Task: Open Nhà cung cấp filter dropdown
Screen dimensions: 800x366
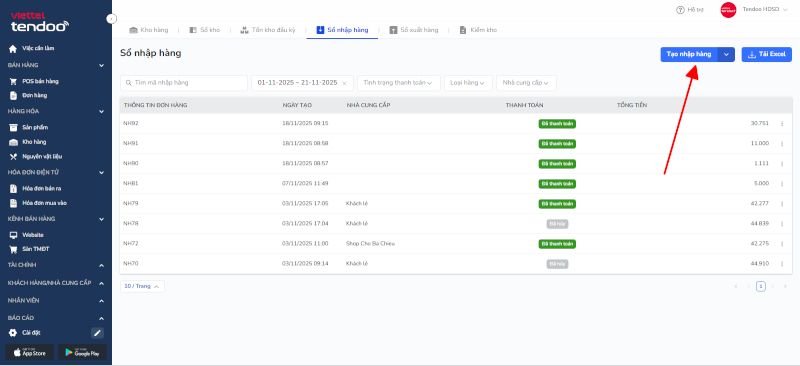Action: [x=526, y=83]
